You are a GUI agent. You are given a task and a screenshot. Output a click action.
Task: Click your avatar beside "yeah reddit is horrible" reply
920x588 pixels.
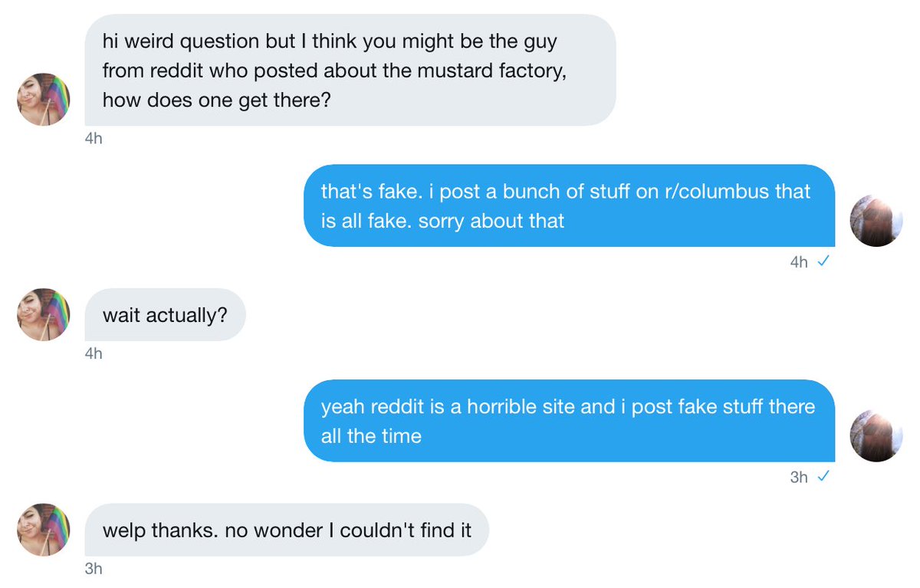pos(877,435)
